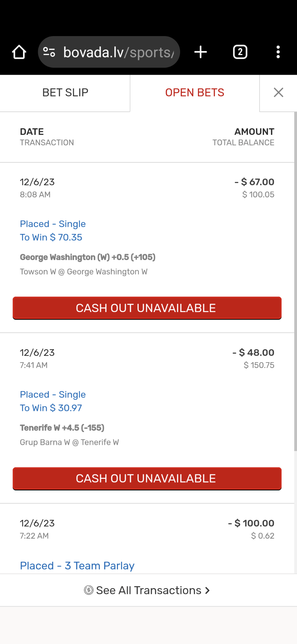
Task: Close the bet slip panel
Action: click(x=278, y=93)
